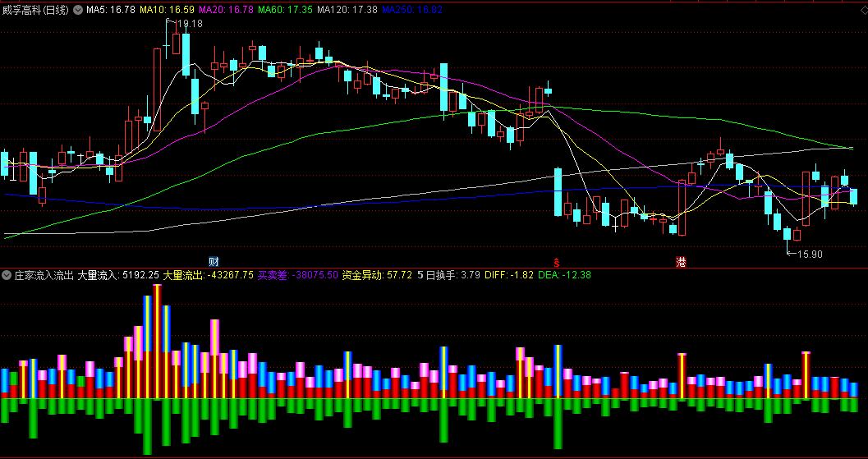
Task: Click the MA120: 17.38 label
Action: [347, 9]
